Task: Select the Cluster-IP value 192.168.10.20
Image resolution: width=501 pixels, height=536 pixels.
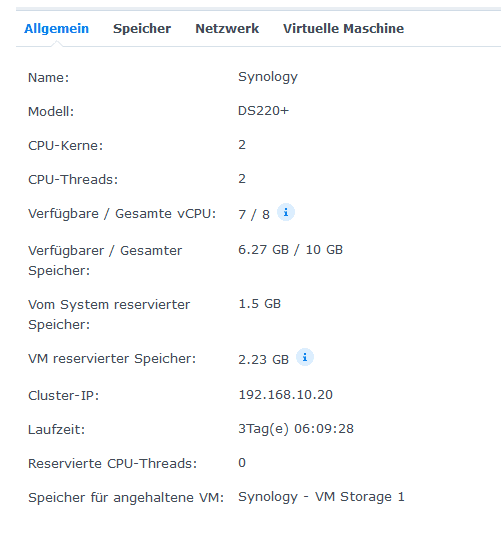Action: click(285, 395)
